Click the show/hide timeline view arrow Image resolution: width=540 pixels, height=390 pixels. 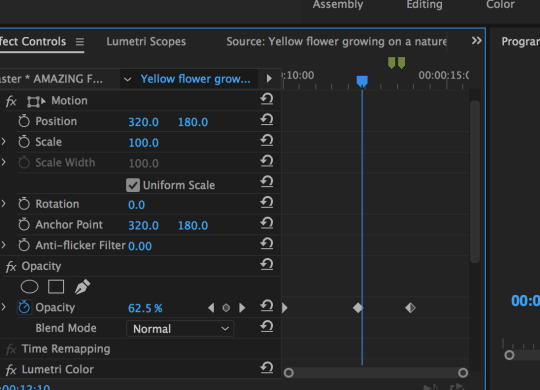coord(269,79)
